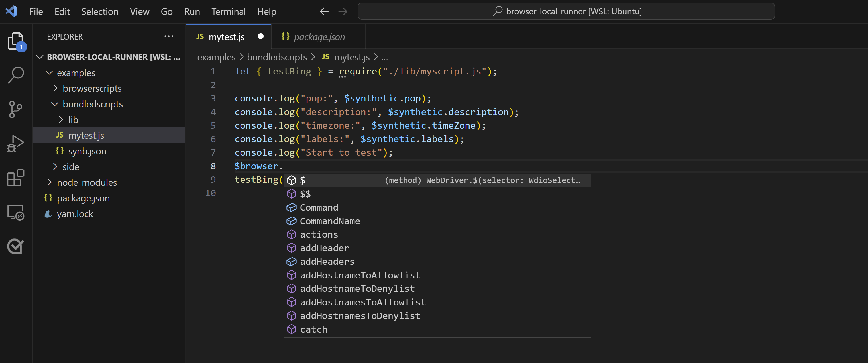868x363 pixels.
Task: Switch to the package.json tab
Action: point(319,37)
